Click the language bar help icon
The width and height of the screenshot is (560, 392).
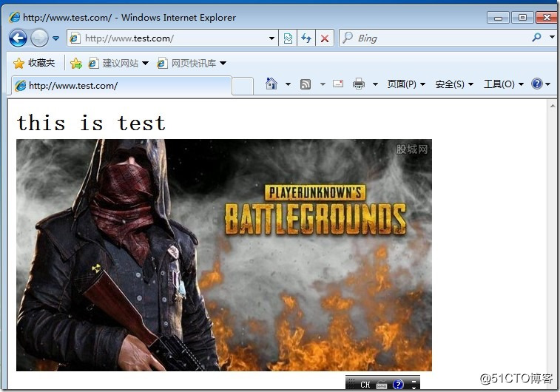398,385
